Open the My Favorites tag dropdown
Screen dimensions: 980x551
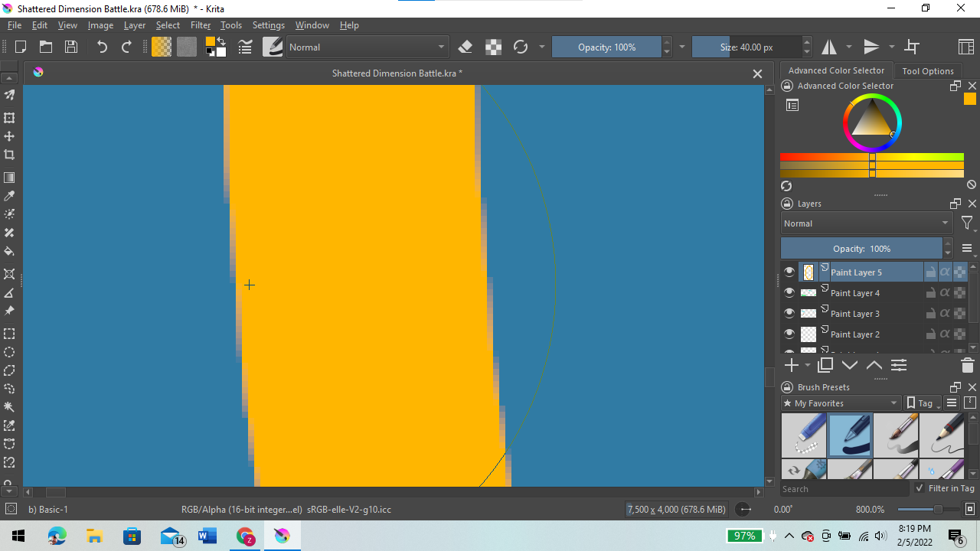click(x=841, y=403)
